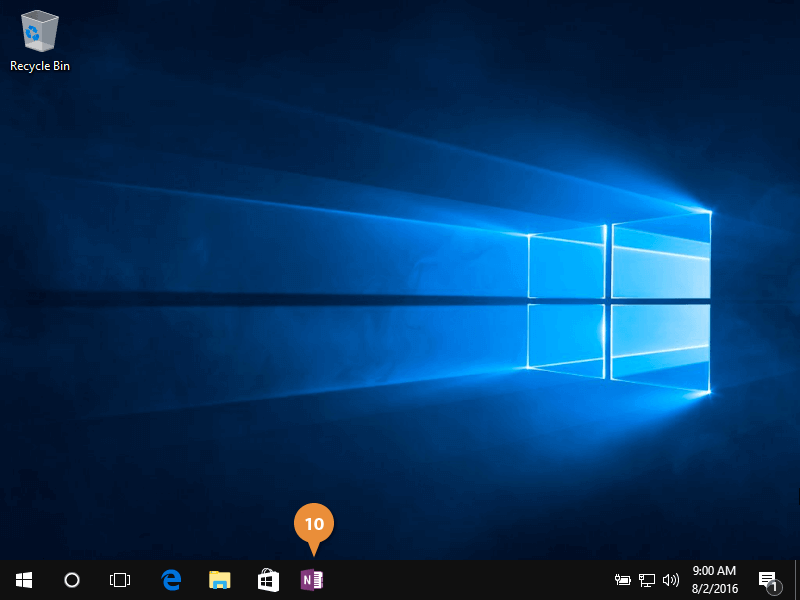Open File Explorer from the taskbar

[219, 580]
